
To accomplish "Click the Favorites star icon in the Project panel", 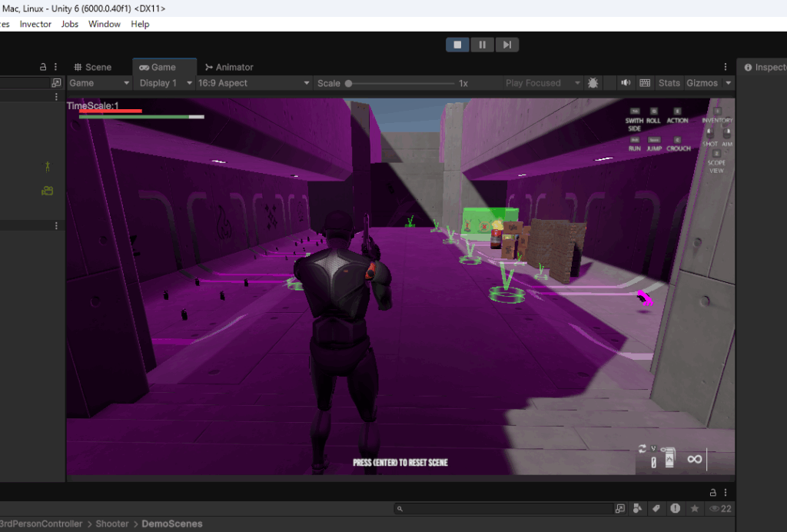I will [695, 509].
